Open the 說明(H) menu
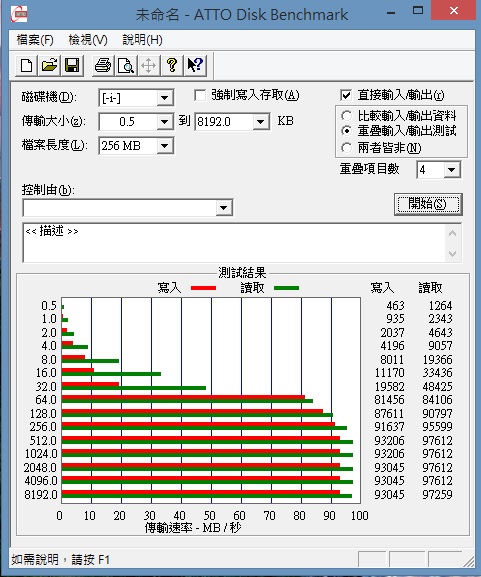 point(142,40)
